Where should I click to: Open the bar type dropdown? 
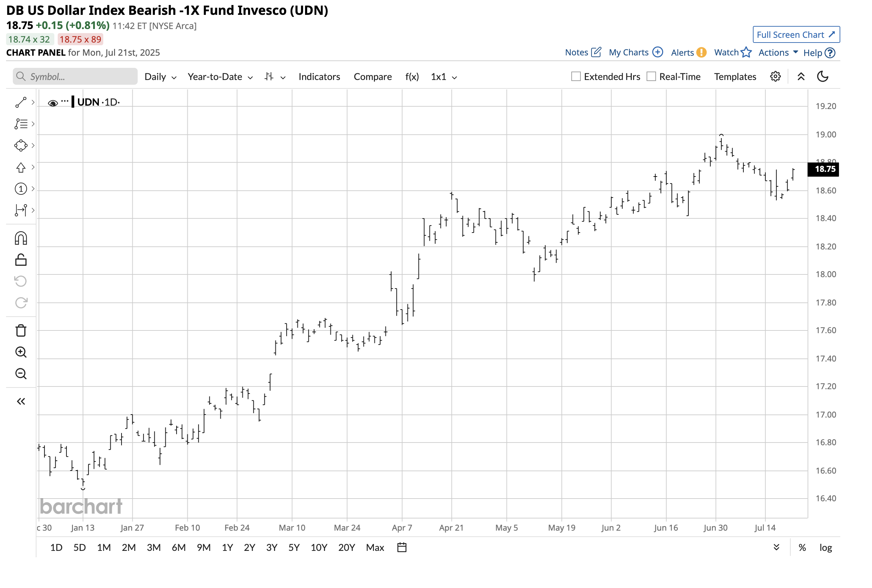pos(275,77)
